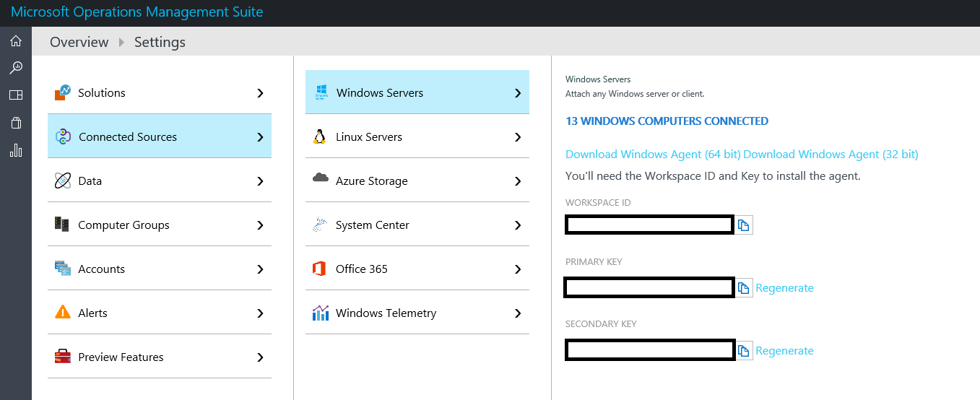The width and height of the screenshot is (980, 400).
Task: Expand the Preview Features chevron
Action: [x=260, y=357]
